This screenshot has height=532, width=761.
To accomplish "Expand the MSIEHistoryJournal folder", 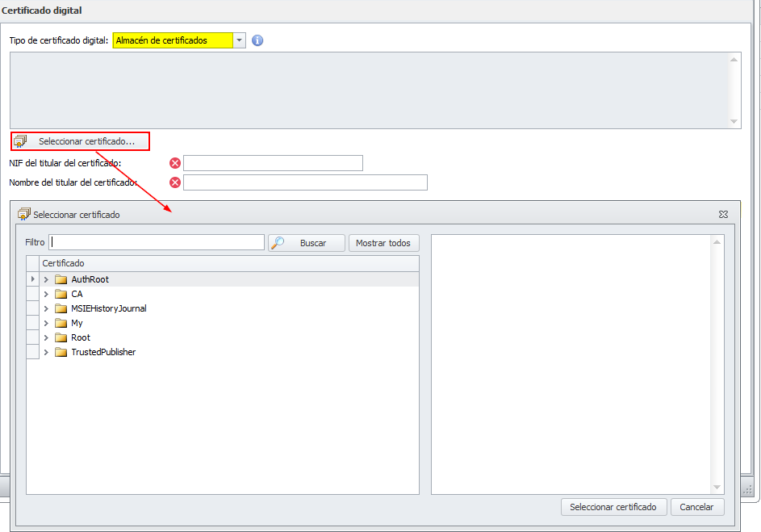I will point(46,308).
